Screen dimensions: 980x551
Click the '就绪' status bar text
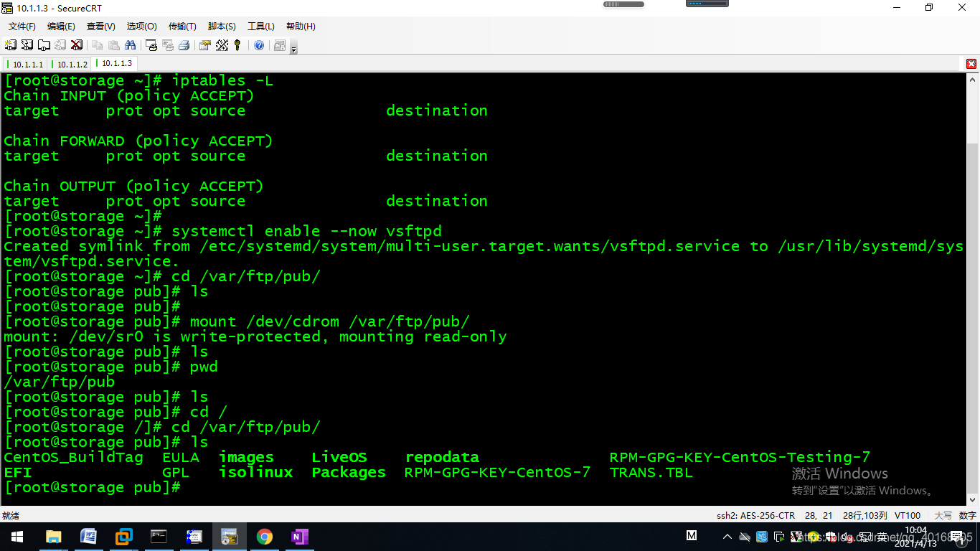(11, 515)
